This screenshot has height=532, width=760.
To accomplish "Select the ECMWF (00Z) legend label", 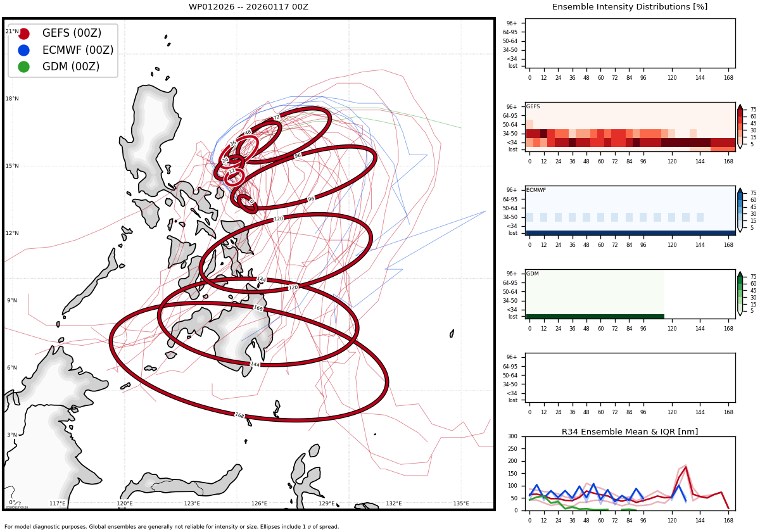I will point(78,50).
